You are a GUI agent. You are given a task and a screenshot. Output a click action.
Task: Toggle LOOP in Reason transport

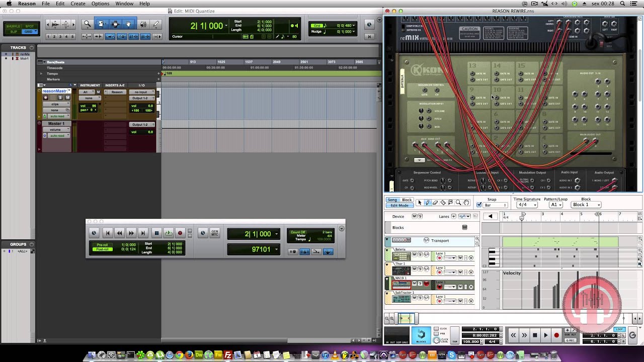pyautogui.click(x=619, y=329)
